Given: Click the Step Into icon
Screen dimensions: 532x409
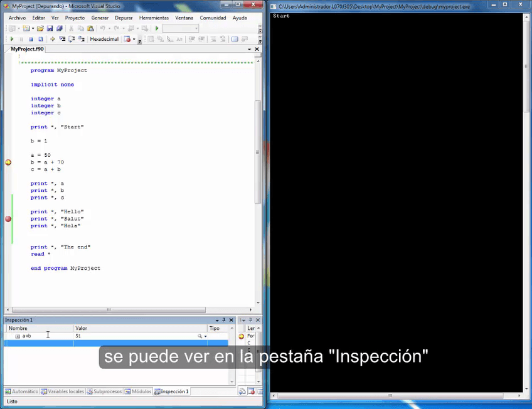Looking at the screenshot, I should pos(62,40).
